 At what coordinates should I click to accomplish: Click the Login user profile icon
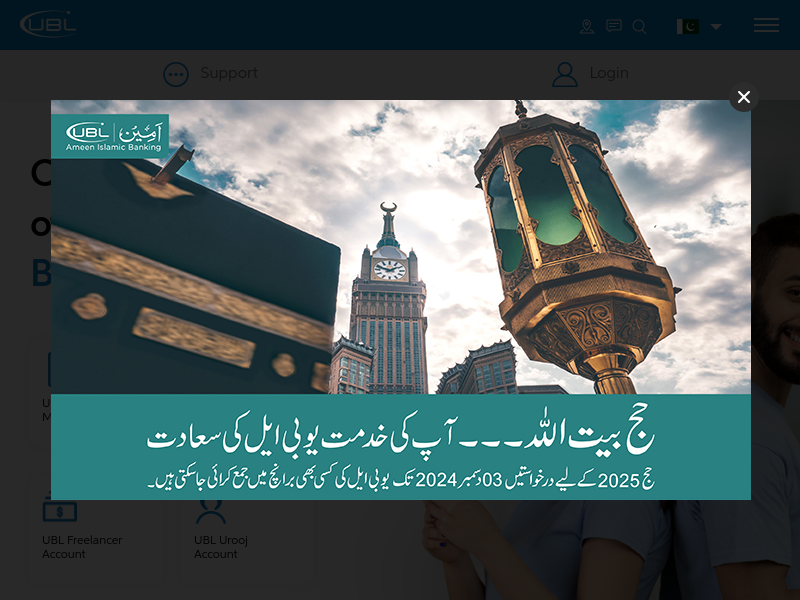(x=565, y=74)
